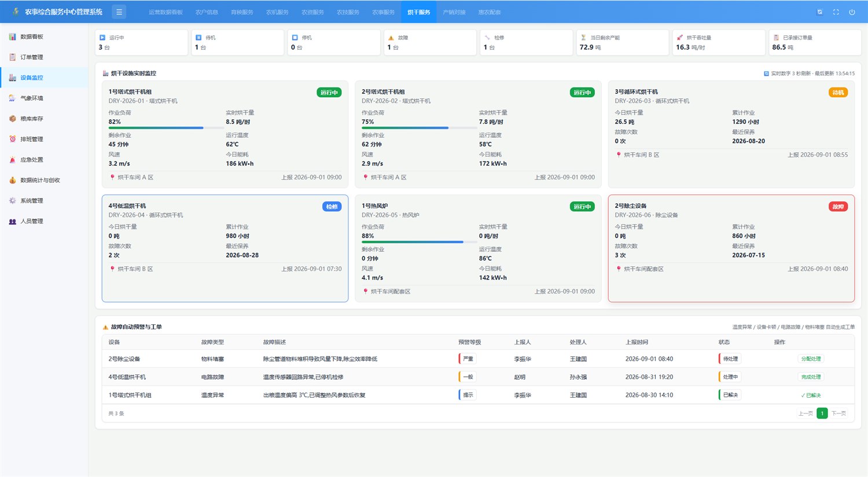Screen dimensions: 868x477
Task: Enter fullscreen with the header expand icon
Action: click(x=836, y=12)
